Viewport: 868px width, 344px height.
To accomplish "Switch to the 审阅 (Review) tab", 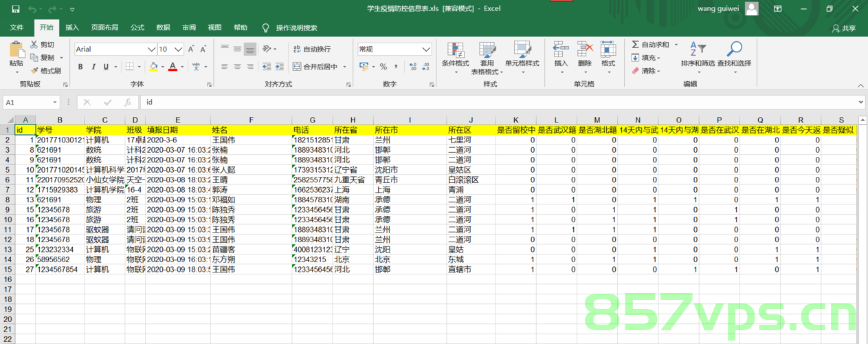I will click(x=189, y=28).
